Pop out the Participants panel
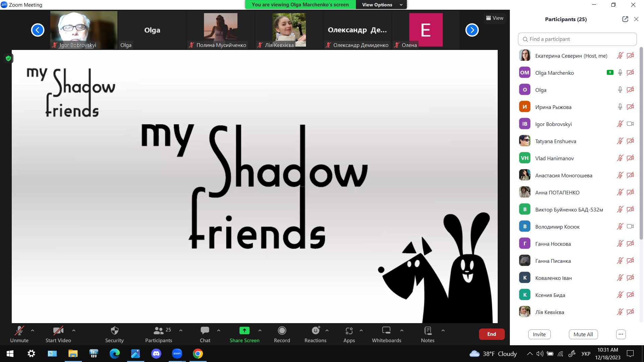The image size is (644, 362). point(625,19)
